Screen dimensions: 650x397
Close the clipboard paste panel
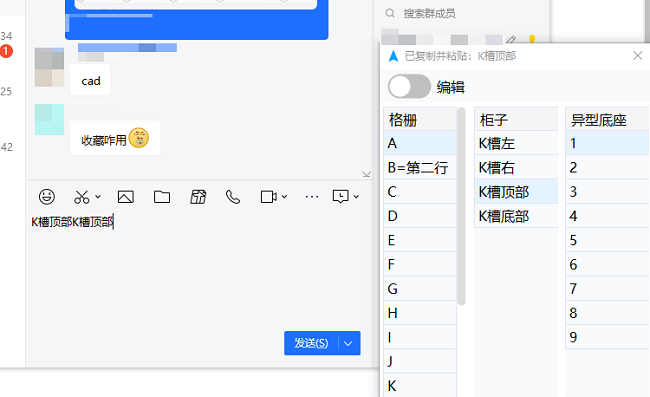(638, 56)
